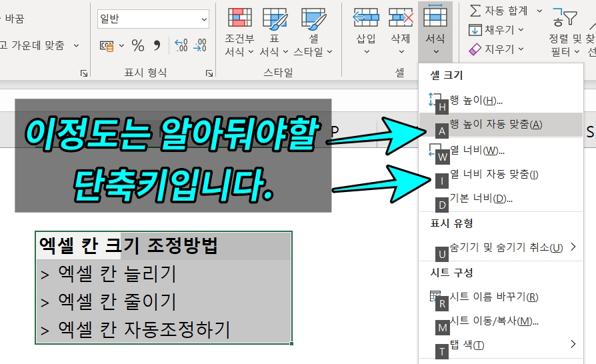Open the Cell Styles (셀 스타일) icon
This screenshot has width=596, height=364.
313,18
